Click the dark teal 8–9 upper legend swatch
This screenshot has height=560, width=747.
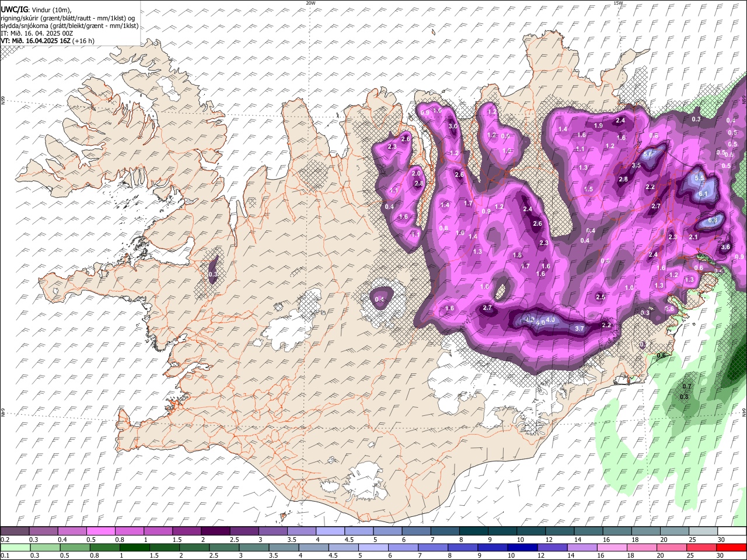[474, 531]
